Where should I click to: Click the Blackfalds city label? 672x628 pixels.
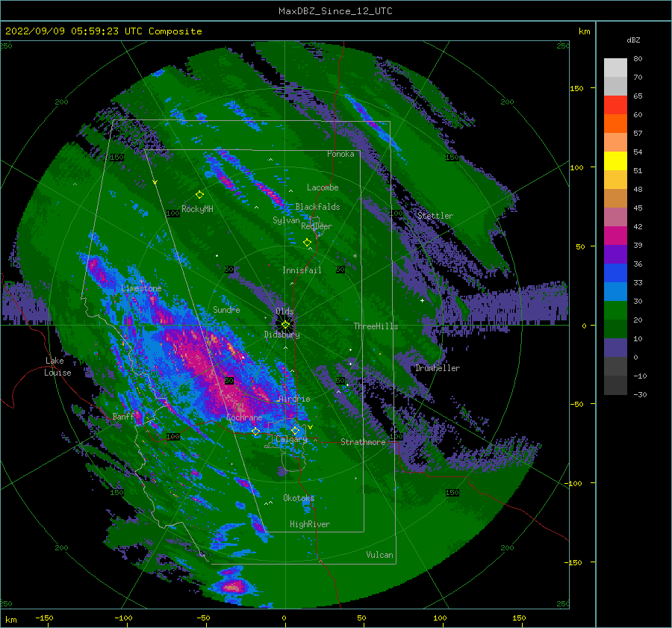(317, 207)
